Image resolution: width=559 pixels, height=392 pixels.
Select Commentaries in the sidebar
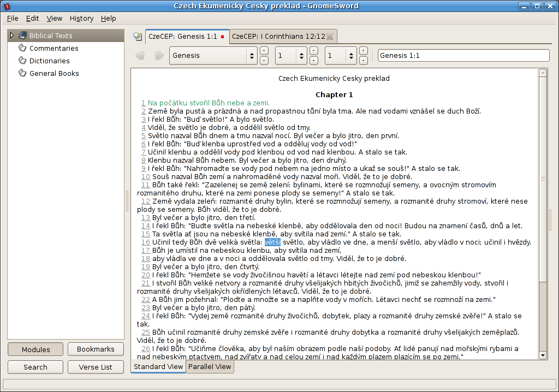[x=54, y=48]
